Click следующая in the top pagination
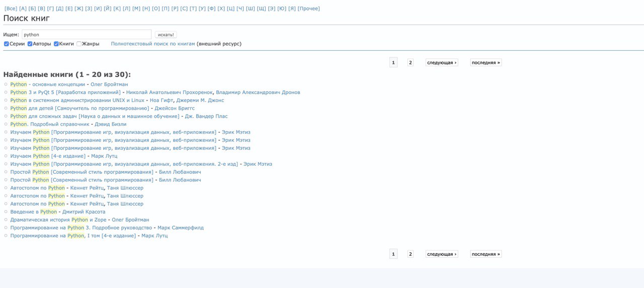The image size is (644, 288). coord(442,63)
